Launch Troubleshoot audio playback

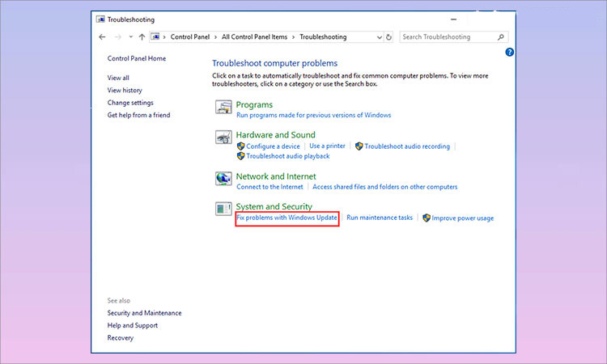[x=288, y=156]
